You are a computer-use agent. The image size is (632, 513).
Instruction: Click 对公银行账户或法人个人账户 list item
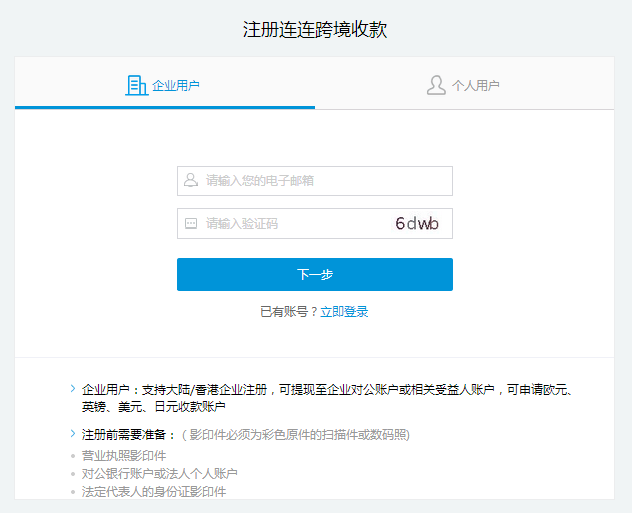(160, 474)
